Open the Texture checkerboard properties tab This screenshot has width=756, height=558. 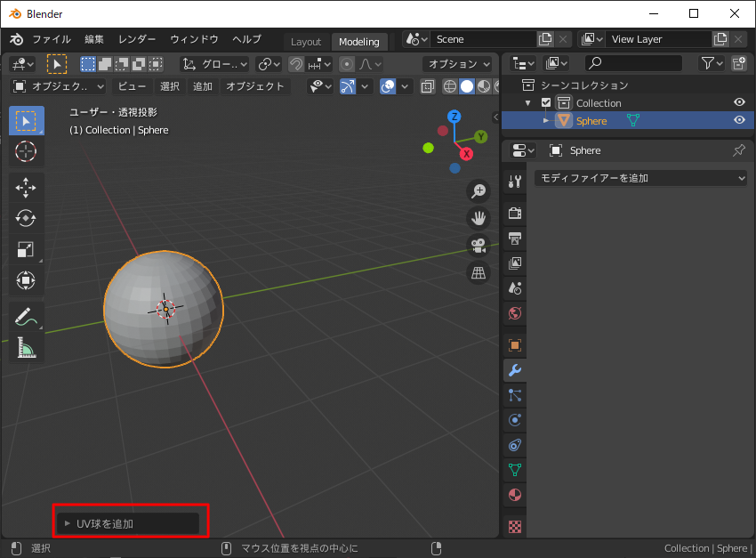pyautogui.click(x=515, y=527)
